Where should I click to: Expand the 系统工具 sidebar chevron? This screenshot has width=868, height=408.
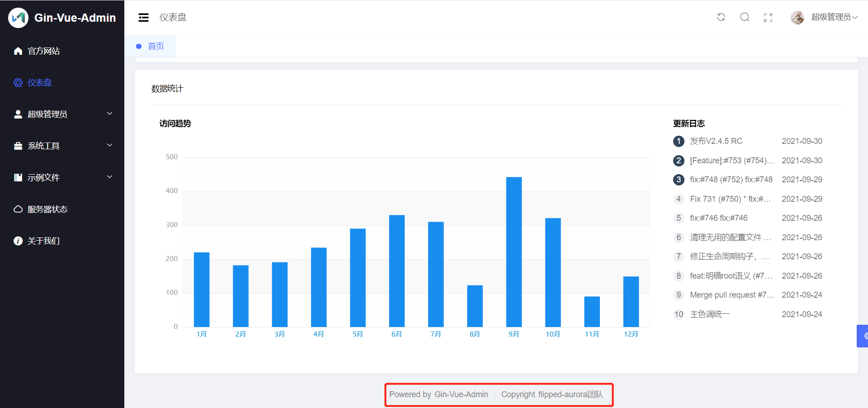(x=109, y=145)
